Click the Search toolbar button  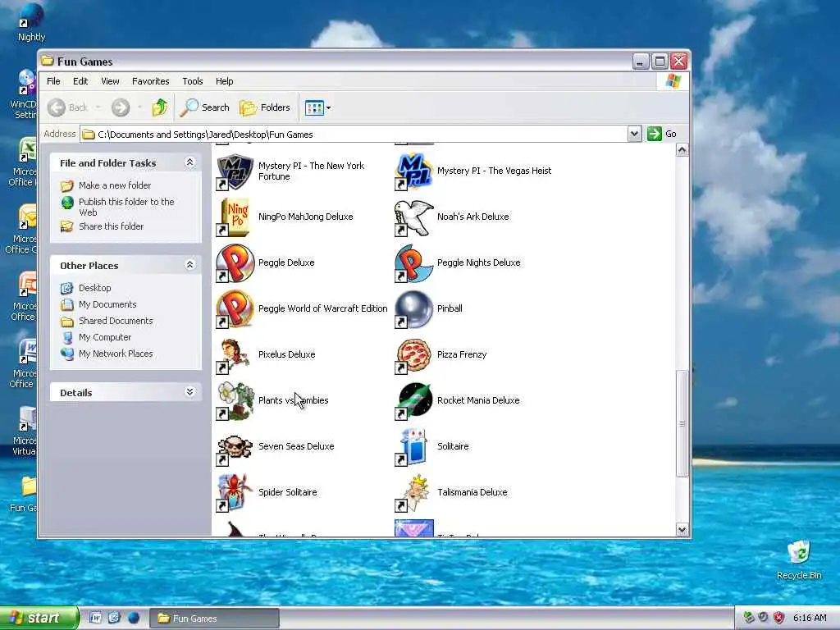(204, 107)
